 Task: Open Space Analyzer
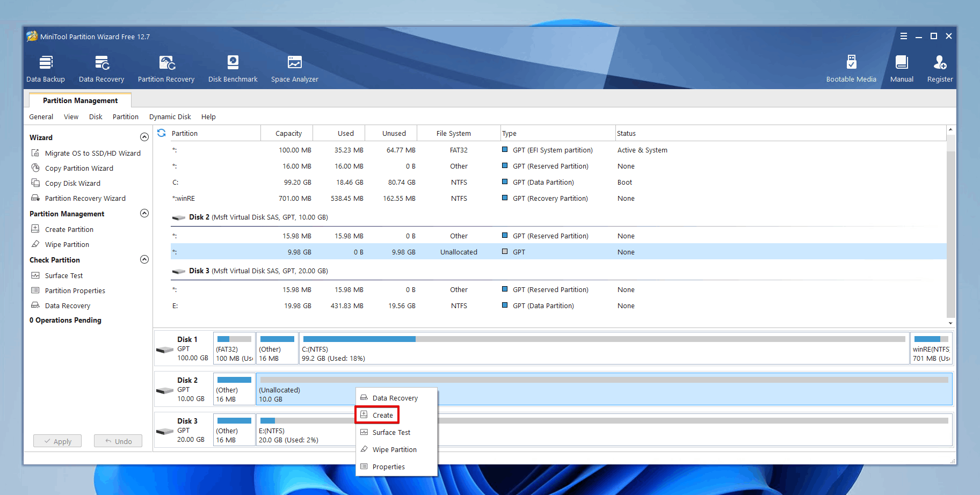(295, 69)
